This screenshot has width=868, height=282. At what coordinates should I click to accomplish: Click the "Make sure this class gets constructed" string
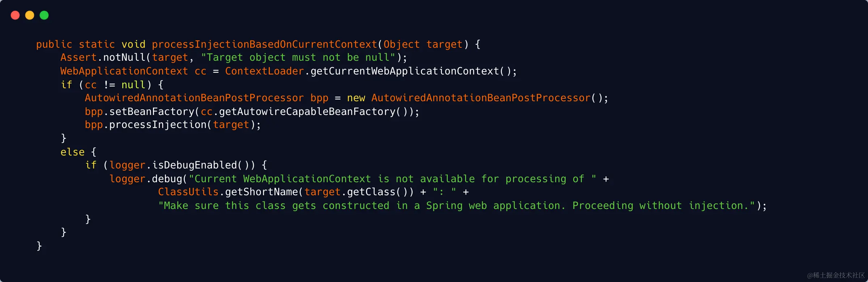pos(456,205)
